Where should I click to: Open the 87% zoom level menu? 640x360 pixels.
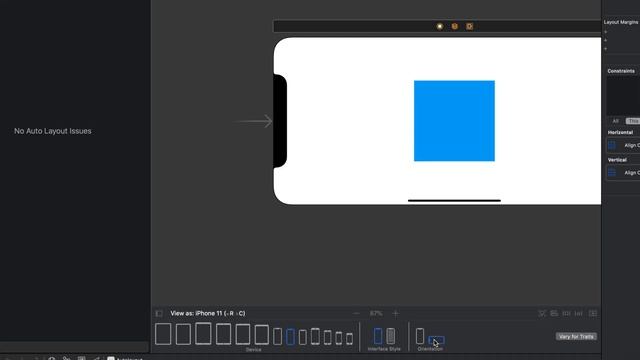pyautogui.click(x=376, y=313)
